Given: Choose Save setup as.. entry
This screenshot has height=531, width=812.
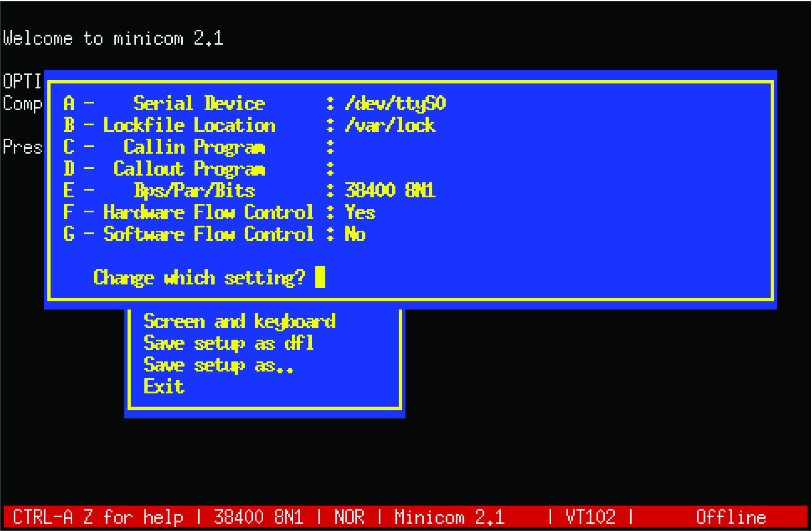Looking at the screenshot, I should 219,365.
